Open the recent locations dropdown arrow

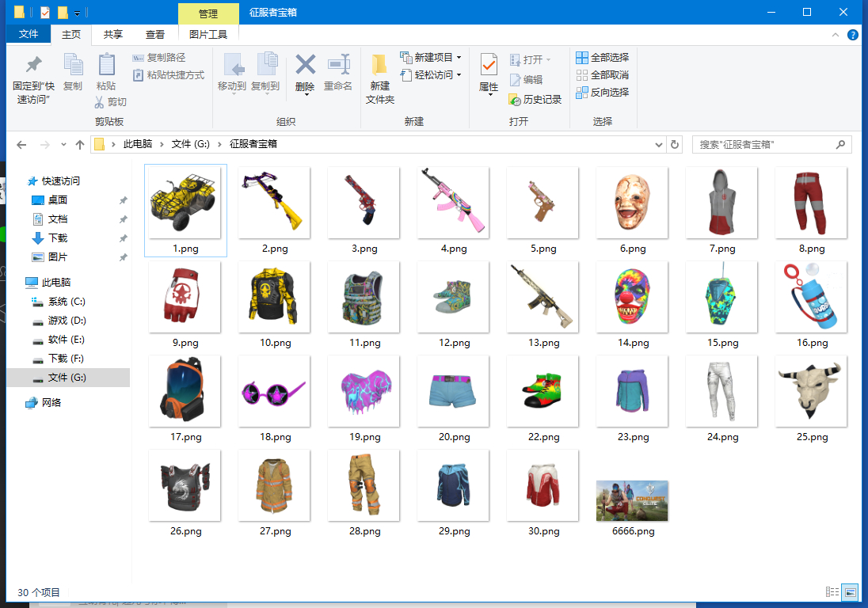coord(63,145)
